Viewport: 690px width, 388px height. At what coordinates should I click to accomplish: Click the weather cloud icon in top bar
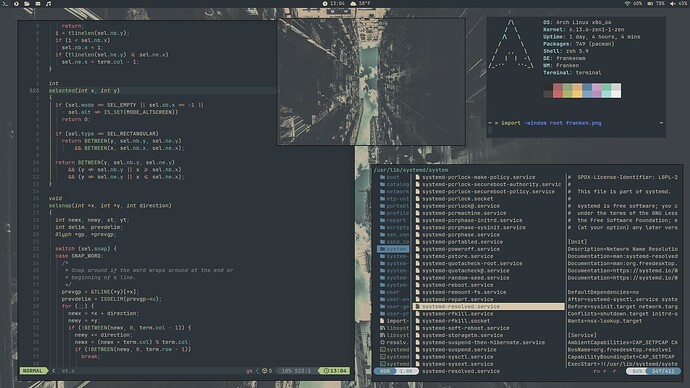(x=353, y=4)
